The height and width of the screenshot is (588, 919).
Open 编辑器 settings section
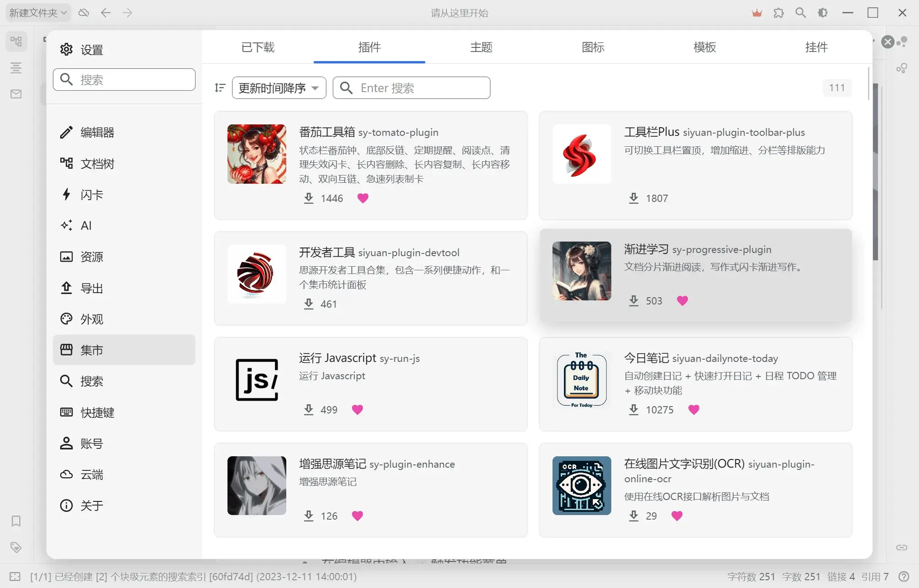coord(124,132)
